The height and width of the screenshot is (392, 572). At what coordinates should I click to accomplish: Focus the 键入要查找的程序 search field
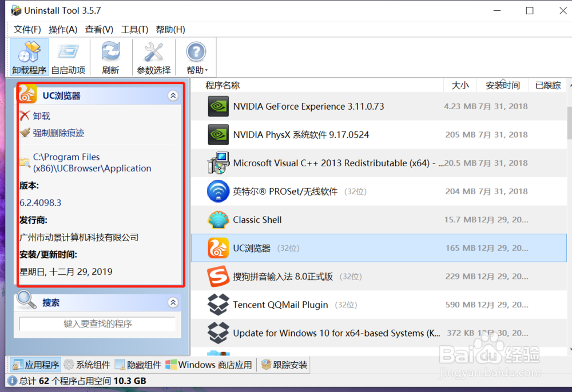click(x=97, y=324)
